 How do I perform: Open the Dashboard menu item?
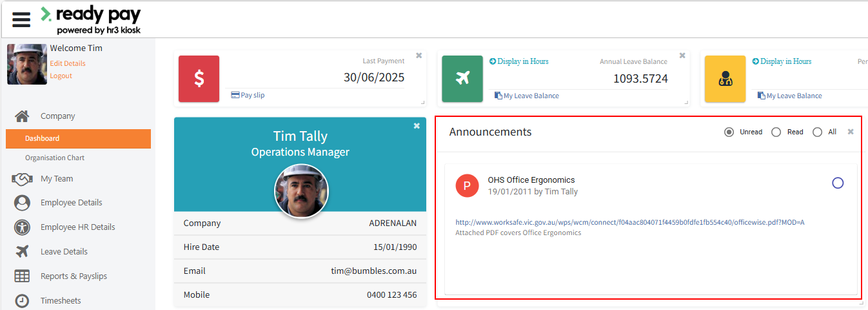(43, 138)
